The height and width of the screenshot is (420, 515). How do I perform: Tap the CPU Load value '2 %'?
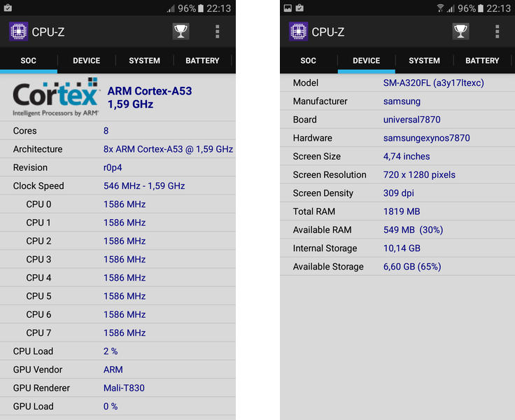111,351
